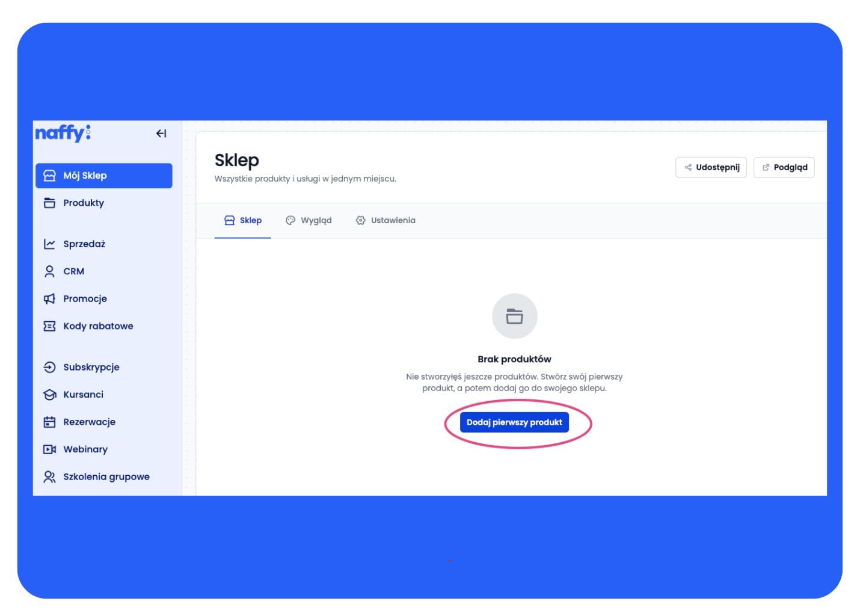Click the Sprzedaż chart icon
866x616 pixels.
click(x=49, y=244)
